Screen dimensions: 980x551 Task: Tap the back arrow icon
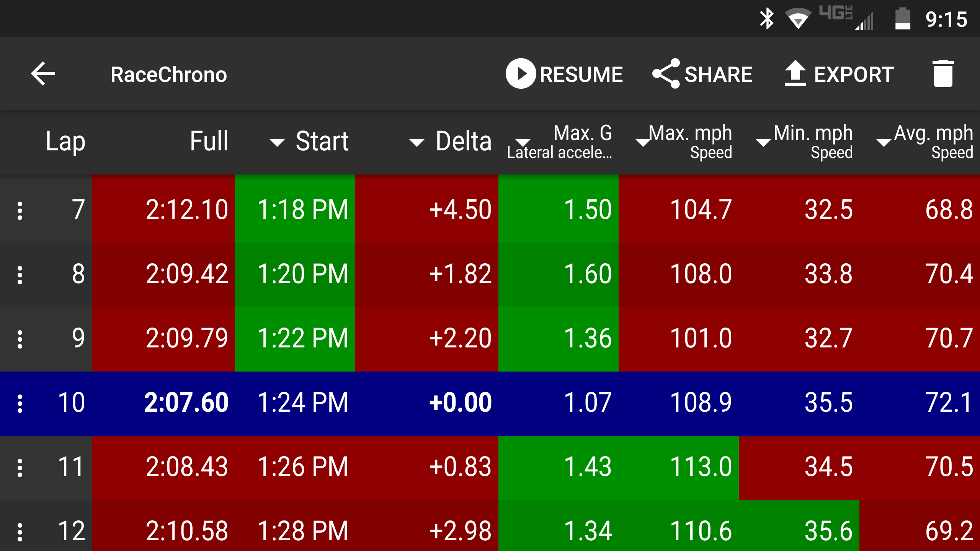click(x=43, y=73)
